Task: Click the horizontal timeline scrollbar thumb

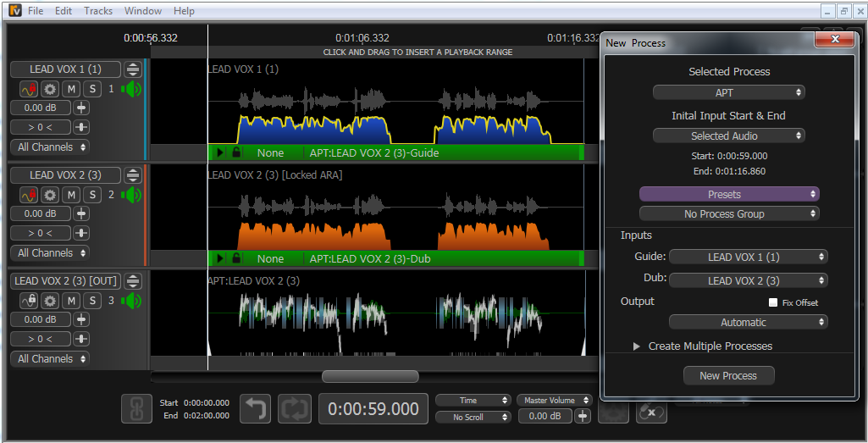Action: (370, 376)
